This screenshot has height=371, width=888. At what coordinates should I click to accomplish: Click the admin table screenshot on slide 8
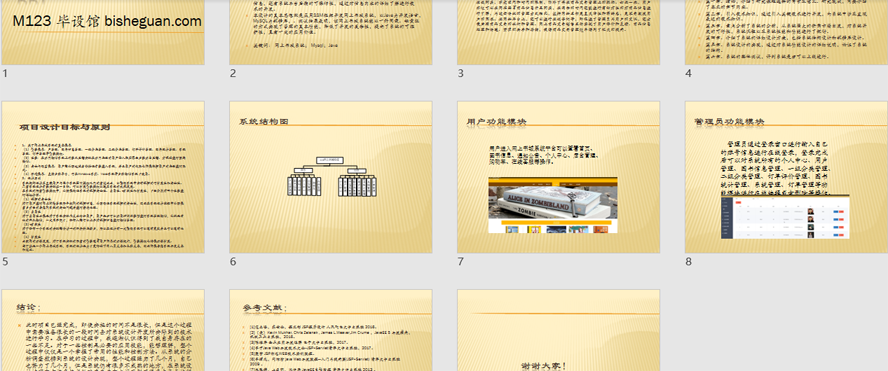click(785, 217)
